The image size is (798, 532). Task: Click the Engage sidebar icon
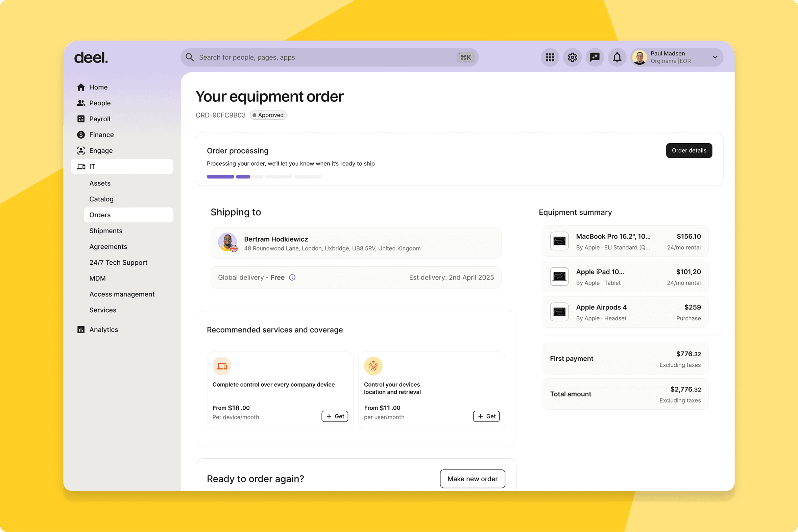click(x=81, y=151)
